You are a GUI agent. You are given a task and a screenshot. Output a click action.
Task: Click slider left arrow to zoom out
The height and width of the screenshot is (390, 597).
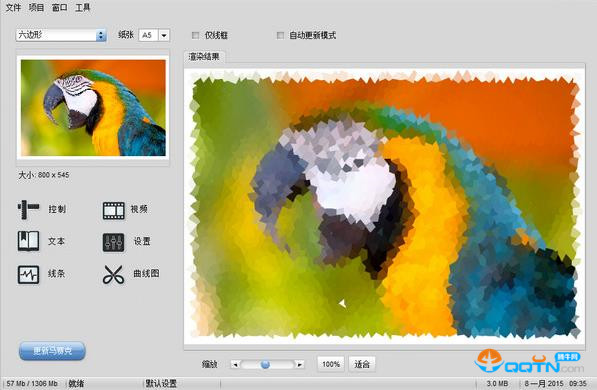[235, 364]
